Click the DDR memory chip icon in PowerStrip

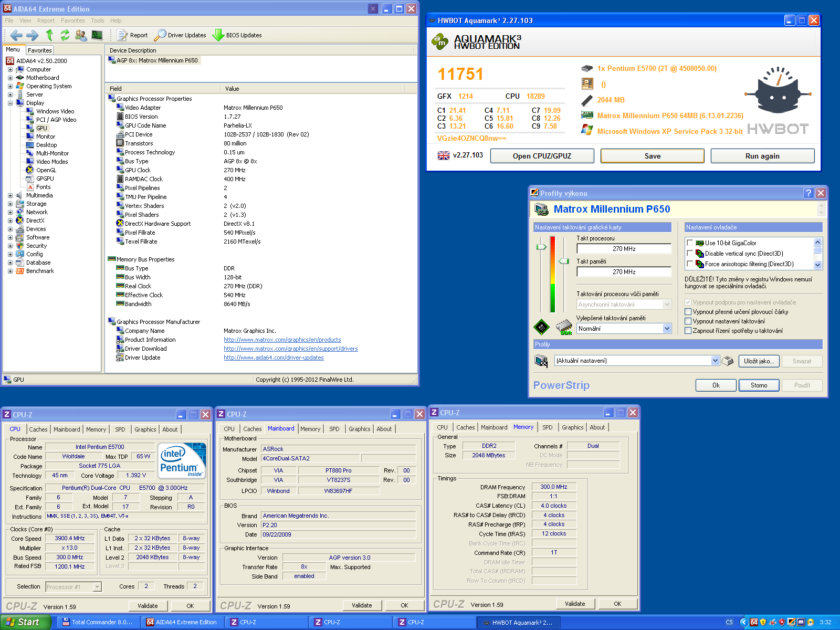pyautogui.click(x=564, y=327)
